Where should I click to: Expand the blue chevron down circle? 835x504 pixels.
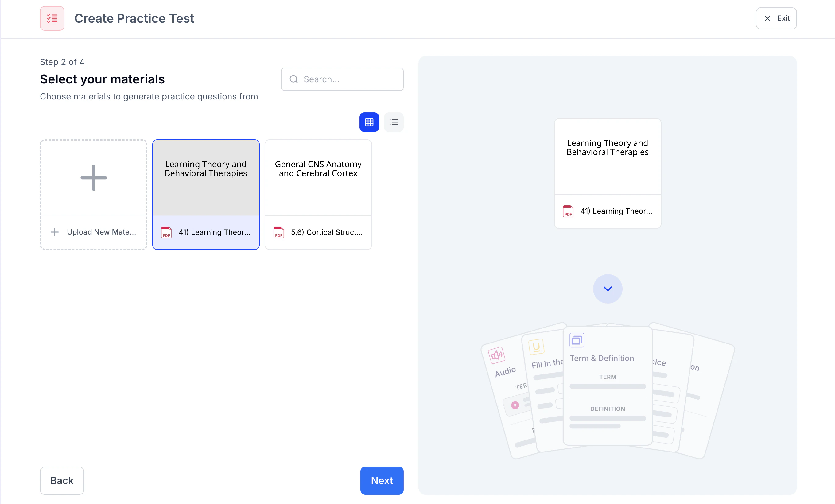point(608,289)
